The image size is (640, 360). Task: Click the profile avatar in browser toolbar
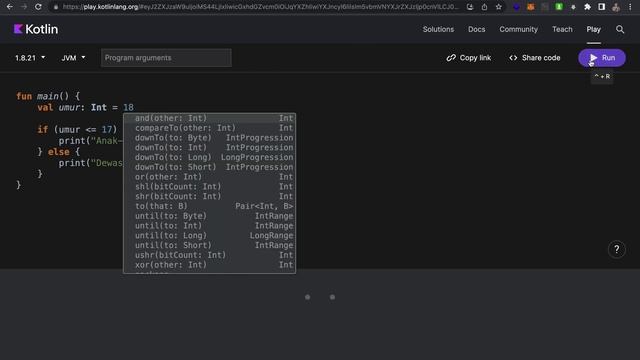(616, 7)
